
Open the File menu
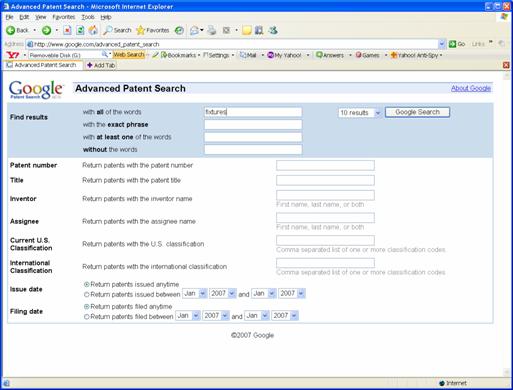pyautogui.click(x=9, y=17)
